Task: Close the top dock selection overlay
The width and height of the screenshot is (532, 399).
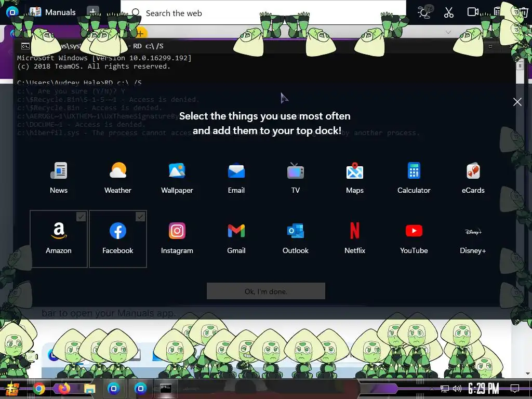Action: point(517,102)
